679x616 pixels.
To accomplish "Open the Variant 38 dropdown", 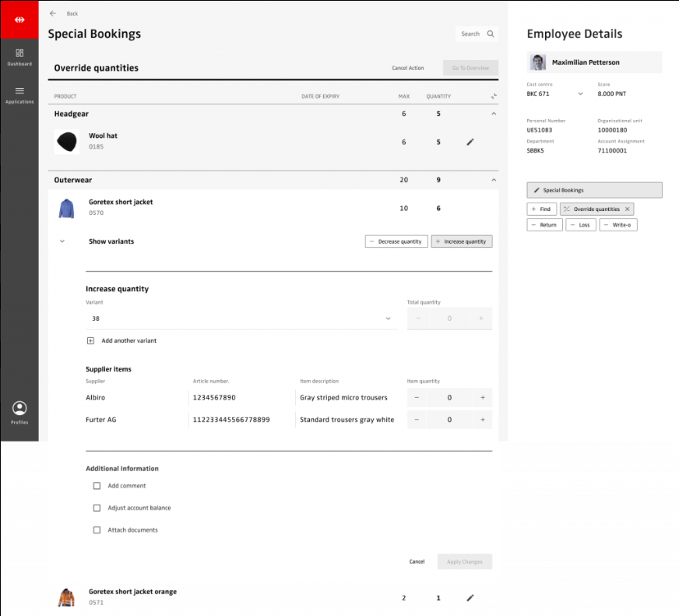I will (388, 319).
